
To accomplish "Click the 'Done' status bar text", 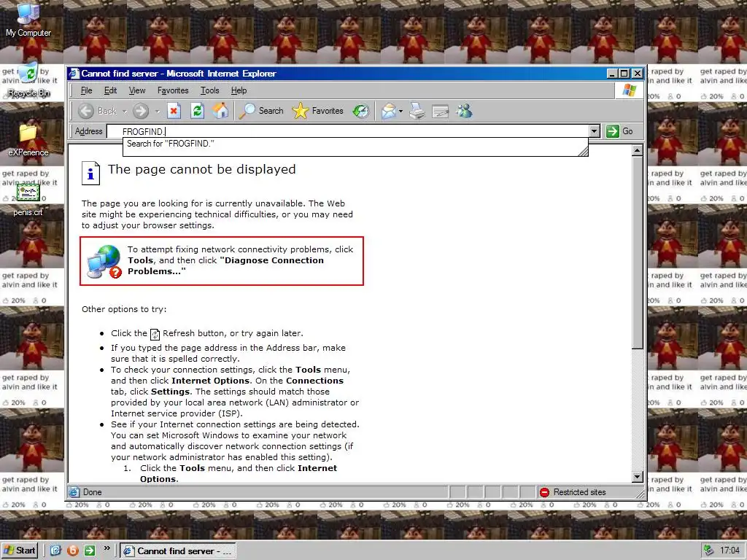I will pyautogui.click(x=93, y=492).
